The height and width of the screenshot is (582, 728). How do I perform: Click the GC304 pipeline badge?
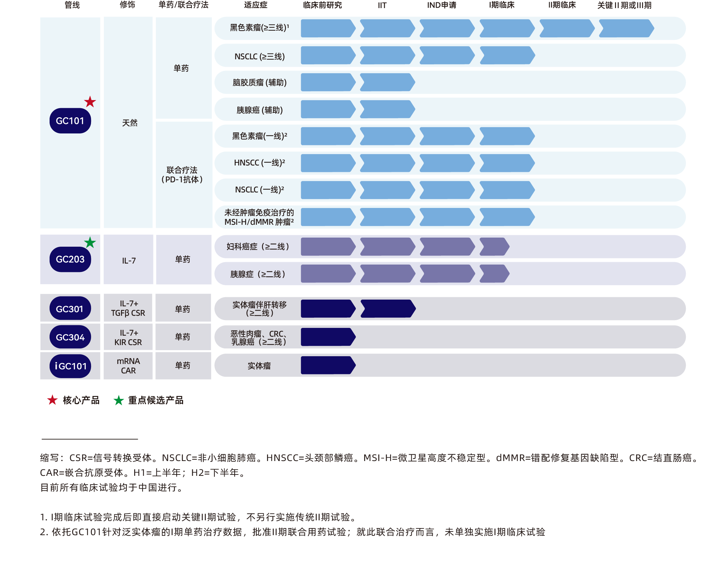[70, 337]
